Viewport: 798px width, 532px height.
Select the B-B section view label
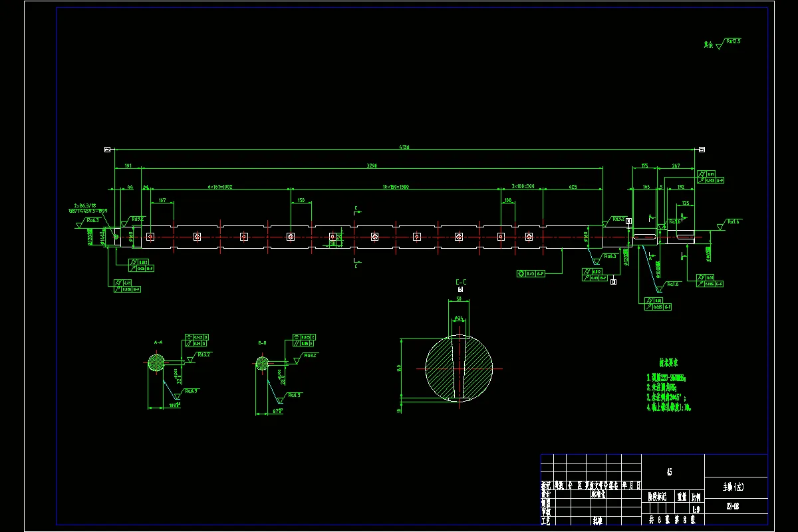(x=262, y=342)
